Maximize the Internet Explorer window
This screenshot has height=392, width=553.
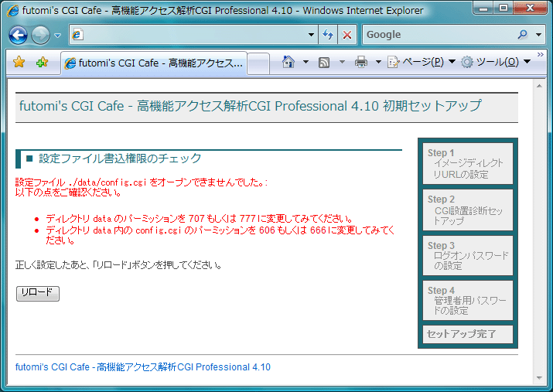[504, 8]
